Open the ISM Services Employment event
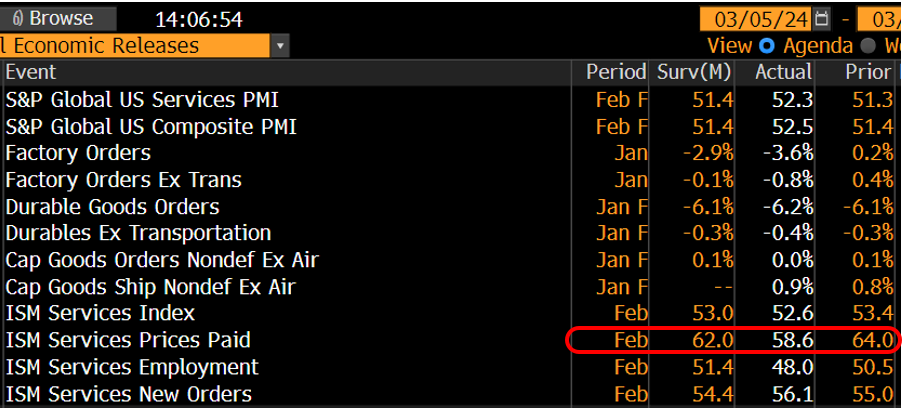The image size is (908, 412). 132,367
